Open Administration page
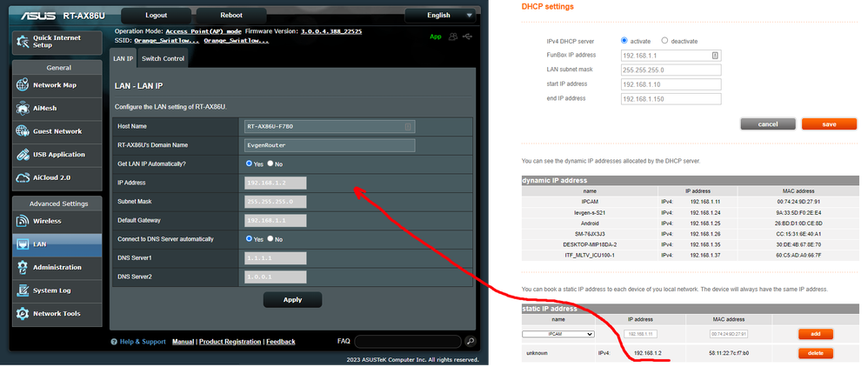The image size is (868, 367). pyautogui.click(x=57, y=267)
